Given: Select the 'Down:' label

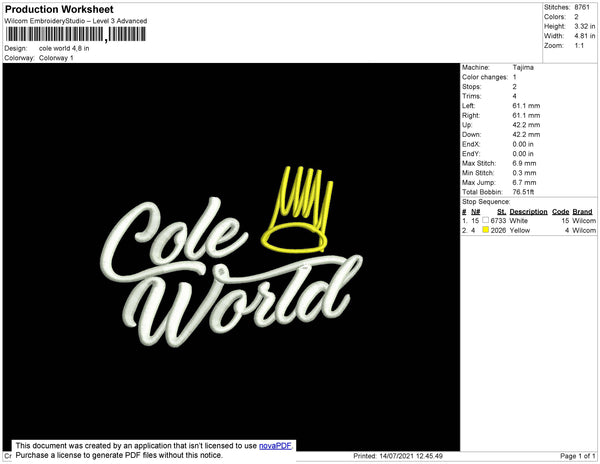Looking at the screenshot, I should [x=471, y=135].
